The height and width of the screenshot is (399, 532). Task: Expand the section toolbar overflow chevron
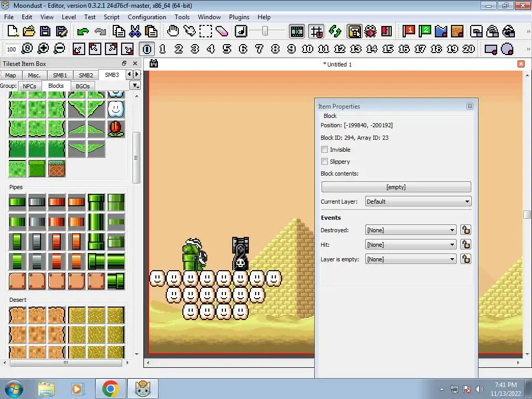click(528, 49)
